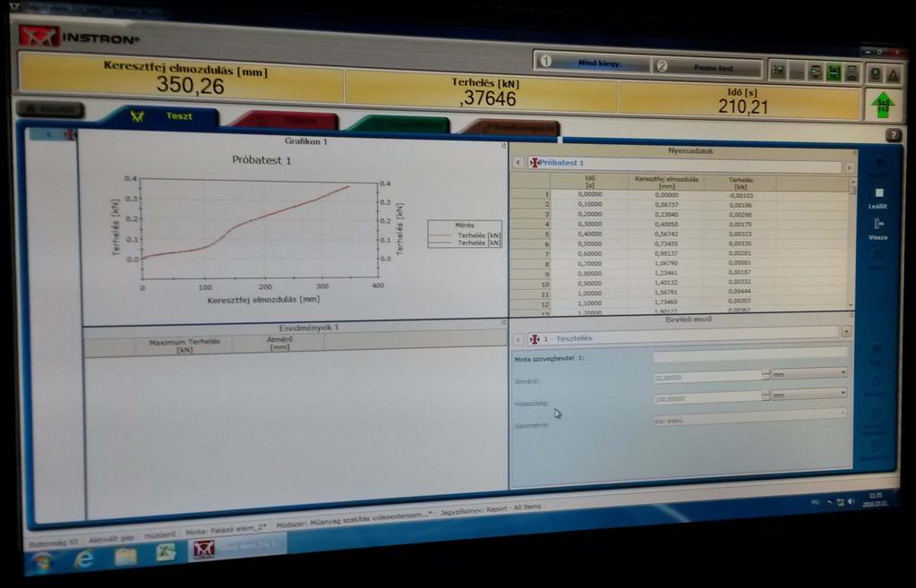The width and height of the screenshot is (916, 588).
Task: Click the Minta: Falazó elem_2* status entry
Action: click(226, 530)
